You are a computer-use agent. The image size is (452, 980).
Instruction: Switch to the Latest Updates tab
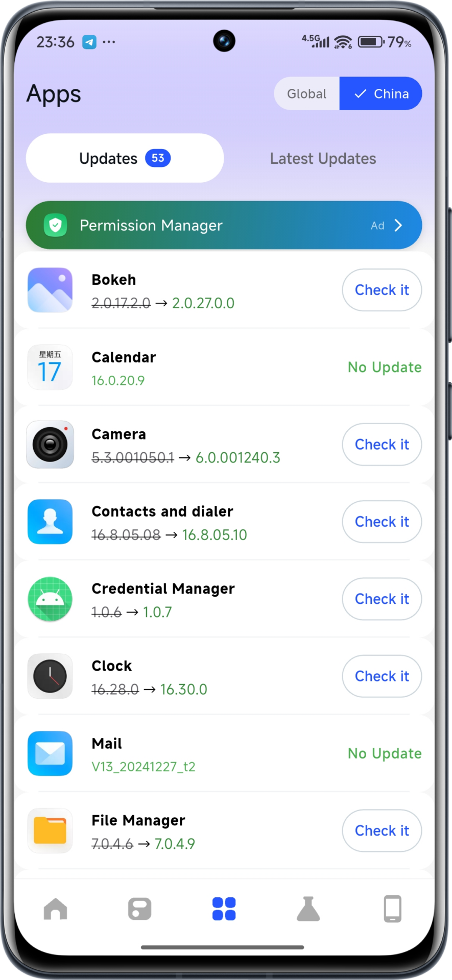[323, 159]
